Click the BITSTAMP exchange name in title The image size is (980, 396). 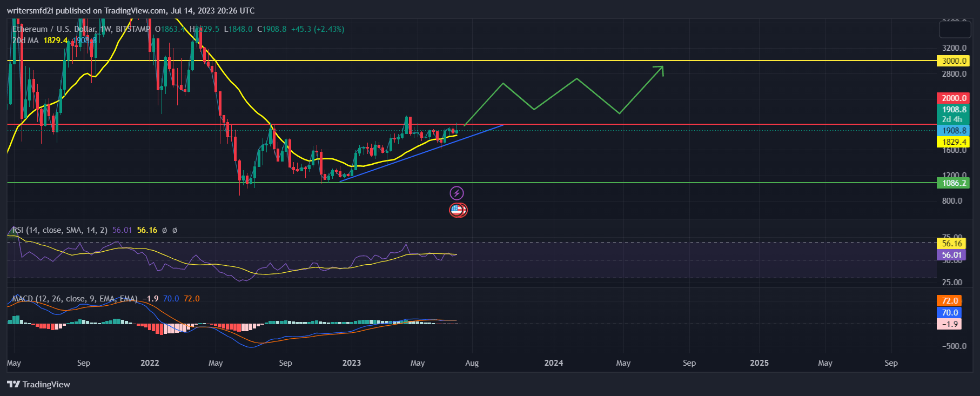point(133,29)
